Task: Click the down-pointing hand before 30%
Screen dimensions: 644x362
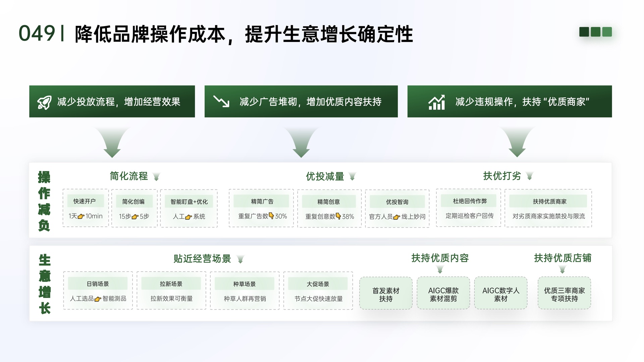Action: coord(271,216)
